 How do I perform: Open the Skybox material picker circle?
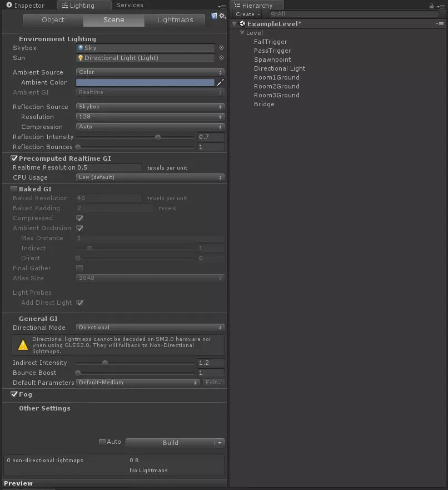click(x=221, y=48)
